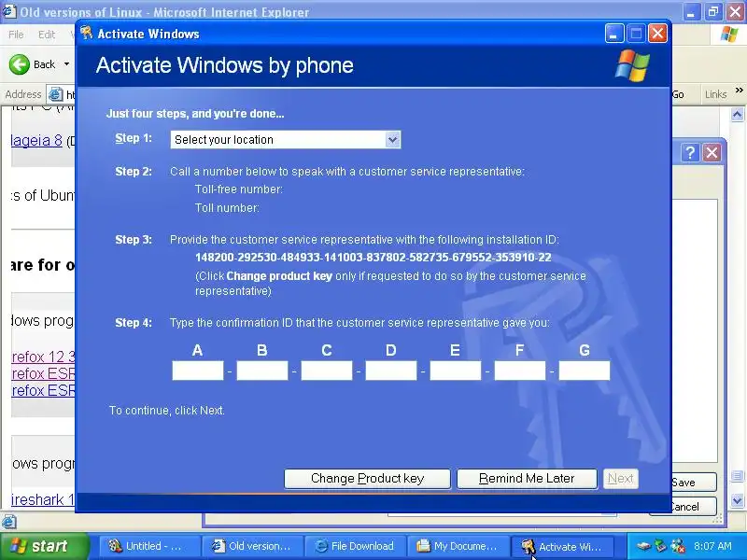Minimize the Activate Windows dialog
This screenshot has width=747, height=560.
(614, 34)
